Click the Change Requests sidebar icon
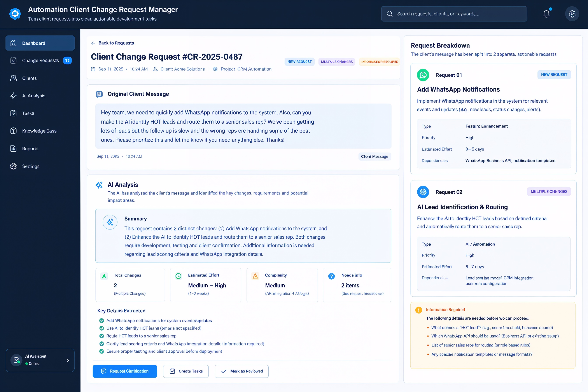 (14, 61)
